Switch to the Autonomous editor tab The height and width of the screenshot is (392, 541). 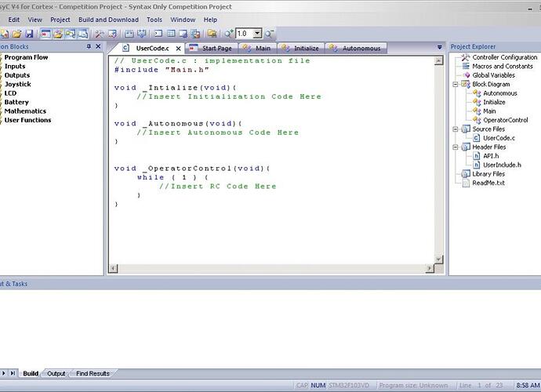(355, 49)
